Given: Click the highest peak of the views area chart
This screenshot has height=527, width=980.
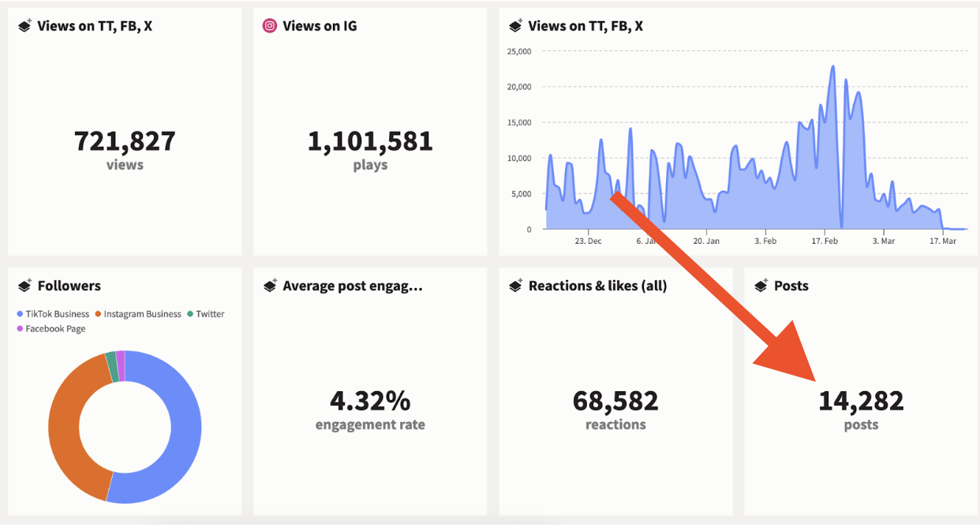Looking at the screenshot, I should click(833, 66).
